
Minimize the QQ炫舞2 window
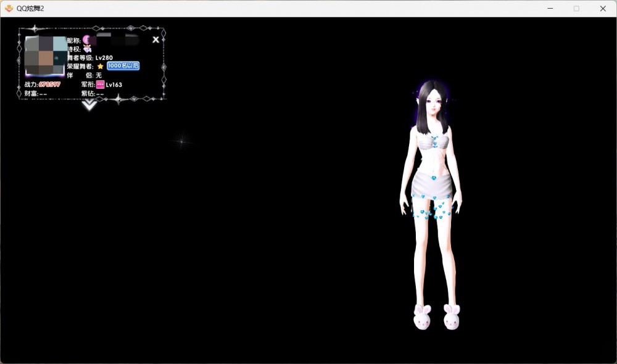coord(549,9)
